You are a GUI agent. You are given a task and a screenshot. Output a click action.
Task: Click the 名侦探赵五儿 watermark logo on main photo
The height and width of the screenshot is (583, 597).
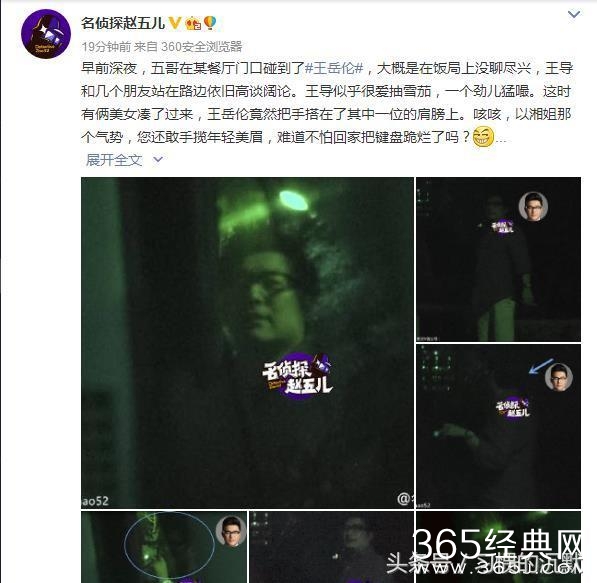tap(297, 375)
